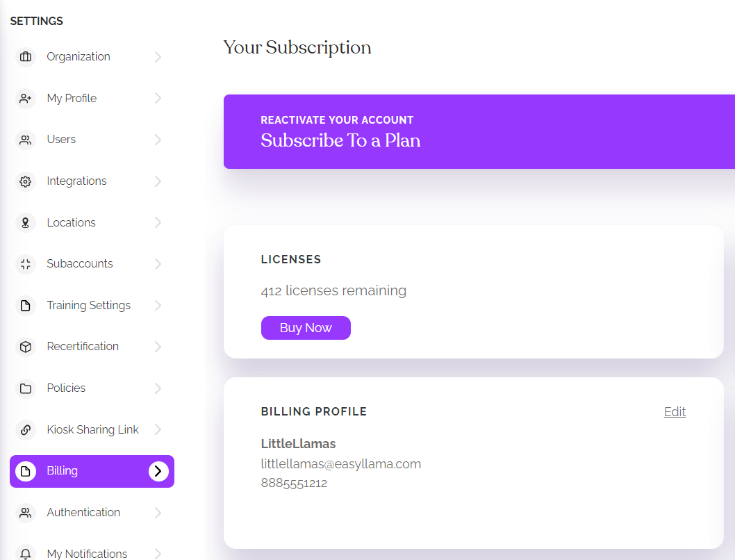Click the Policies folder icon

[x=26, y=388]
